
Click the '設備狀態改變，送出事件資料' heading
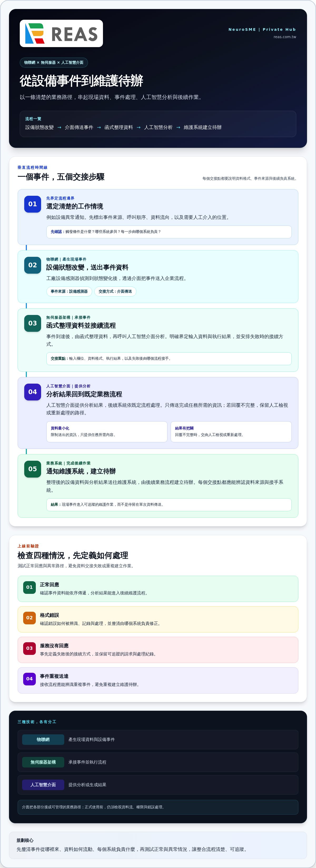click(x=87, y=268)
